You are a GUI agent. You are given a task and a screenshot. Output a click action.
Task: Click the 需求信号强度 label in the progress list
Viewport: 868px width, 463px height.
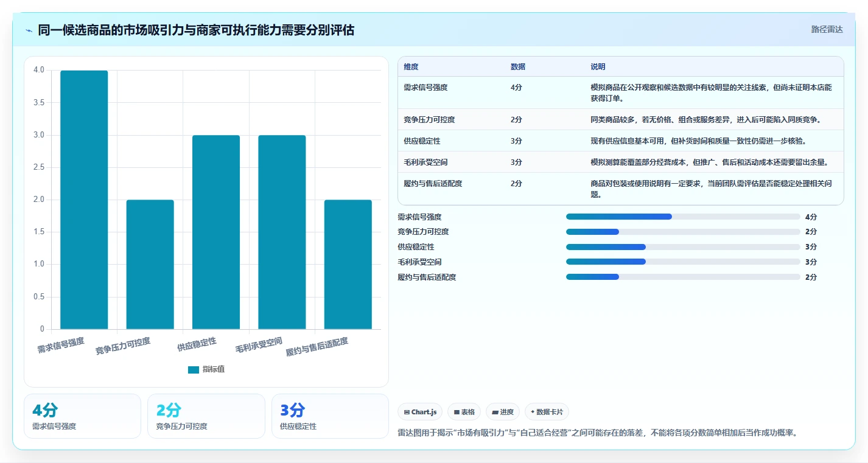(419, 217)
